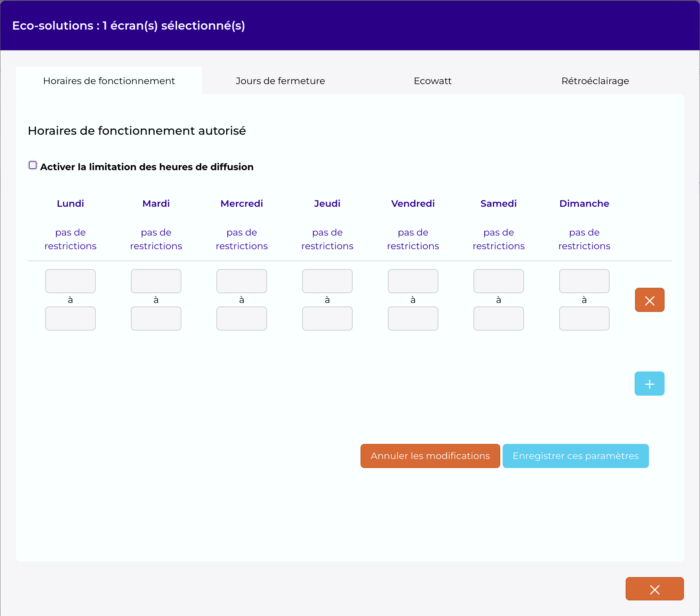Image resolution: width=700 pixels, height=616 pixels.
Task: Close the Eco-solutions dialog with bottom X
Action: point(654,589)
